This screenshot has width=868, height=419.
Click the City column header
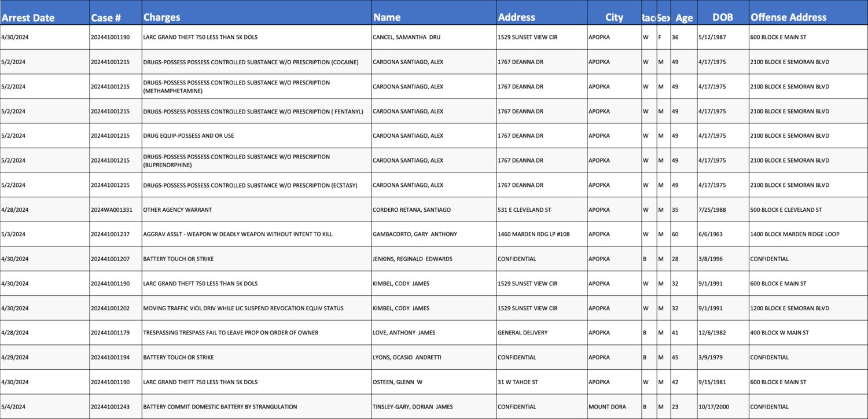[614, 13]
